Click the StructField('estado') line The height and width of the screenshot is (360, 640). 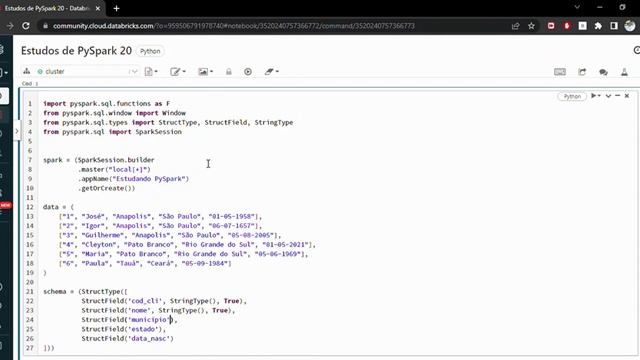point(124,329)
